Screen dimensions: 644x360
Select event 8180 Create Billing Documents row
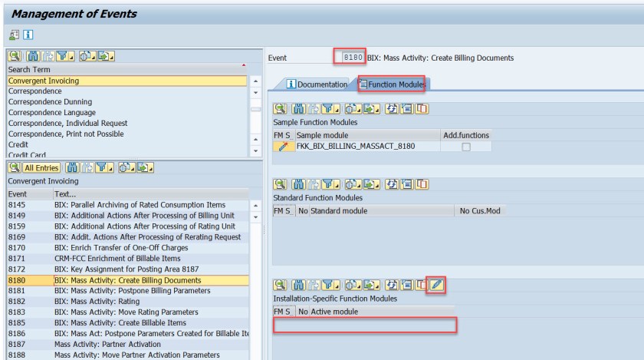click(x=128, y=280)
